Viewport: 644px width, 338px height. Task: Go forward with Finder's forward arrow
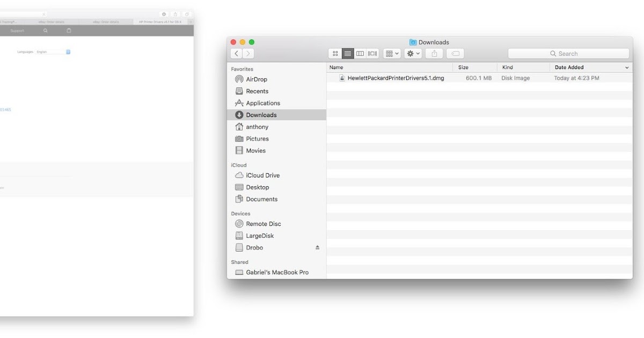tap(248, 54)
